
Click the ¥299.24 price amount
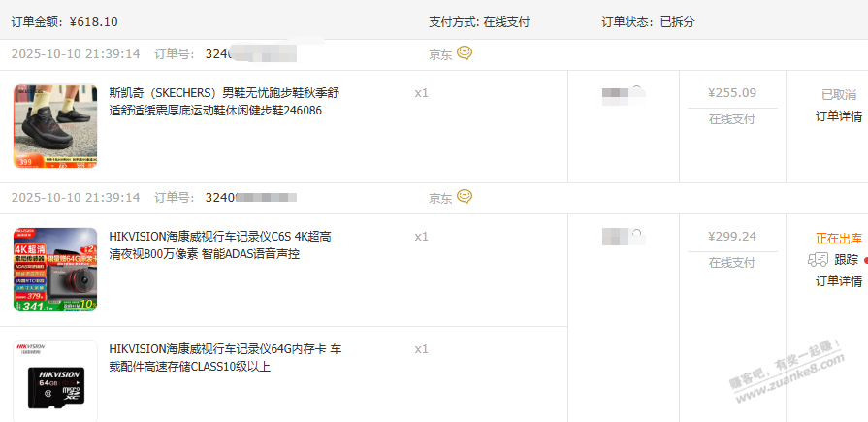coord(732,236)
